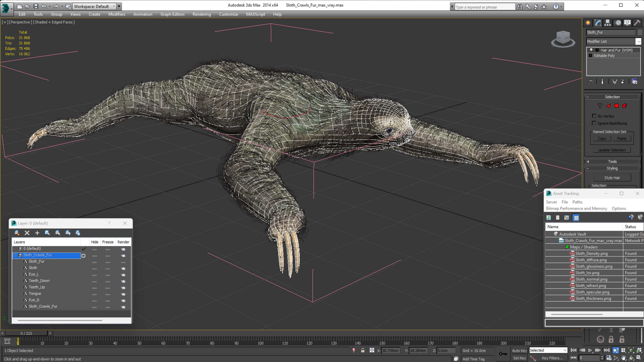Enable the By Vertex checkbox
Screen dimensions: 644x362
pos(595,116)
